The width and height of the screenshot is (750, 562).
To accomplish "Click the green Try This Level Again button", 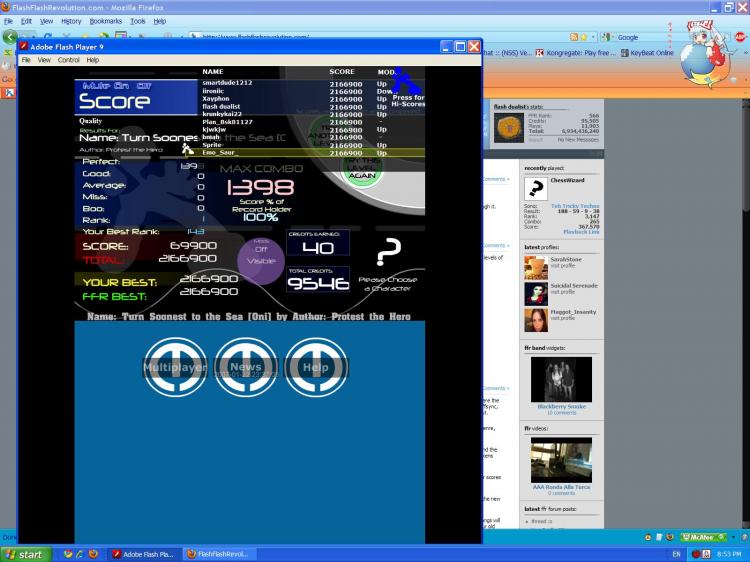I will tap(363, 171).
